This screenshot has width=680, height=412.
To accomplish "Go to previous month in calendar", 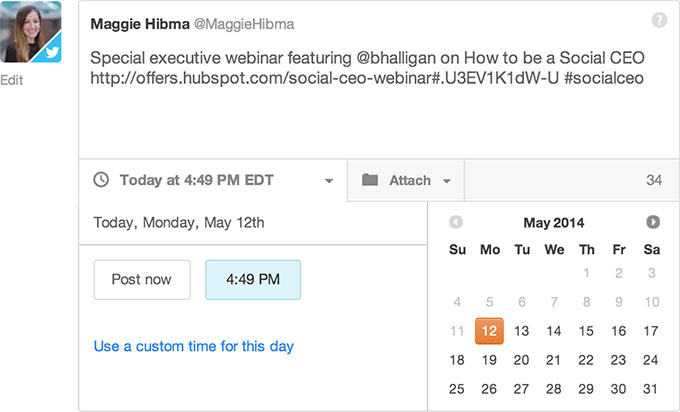I will (456, 222).
